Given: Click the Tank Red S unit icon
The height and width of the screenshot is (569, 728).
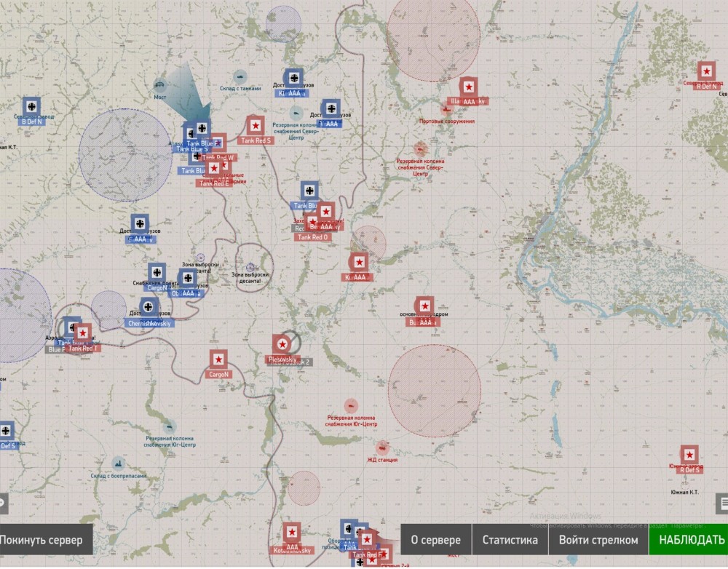Looking at the screenshot, I should coord(255,125).
